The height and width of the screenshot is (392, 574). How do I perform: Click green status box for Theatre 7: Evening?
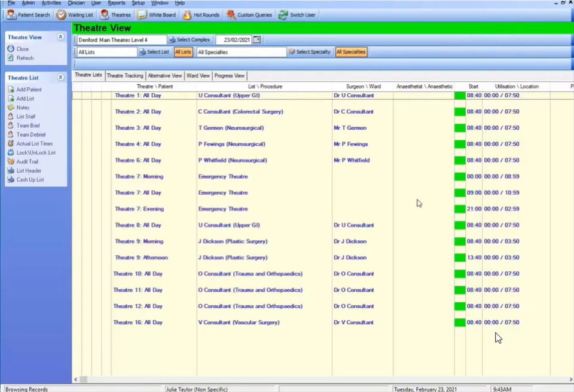click(x=460, y=209)
